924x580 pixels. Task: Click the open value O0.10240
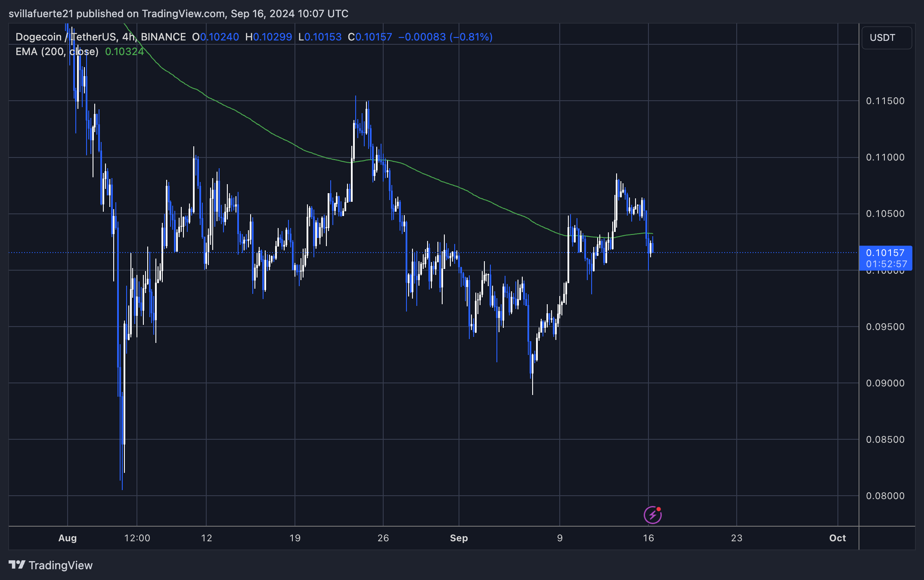215,37
